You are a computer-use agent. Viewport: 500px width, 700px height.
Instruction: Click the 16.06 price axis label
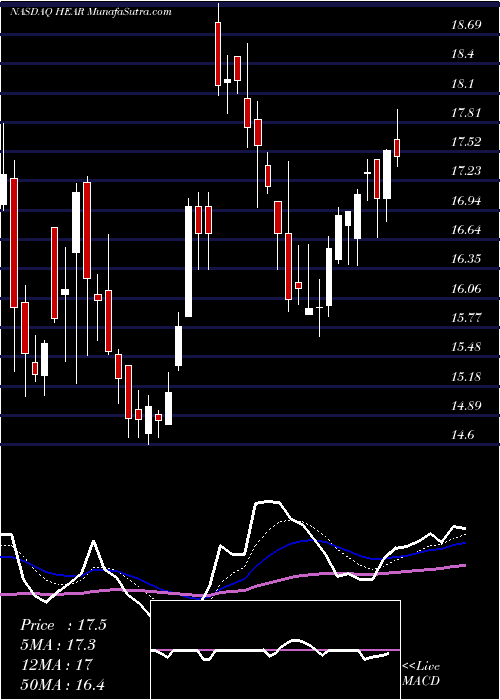click(x=466, y=289)
